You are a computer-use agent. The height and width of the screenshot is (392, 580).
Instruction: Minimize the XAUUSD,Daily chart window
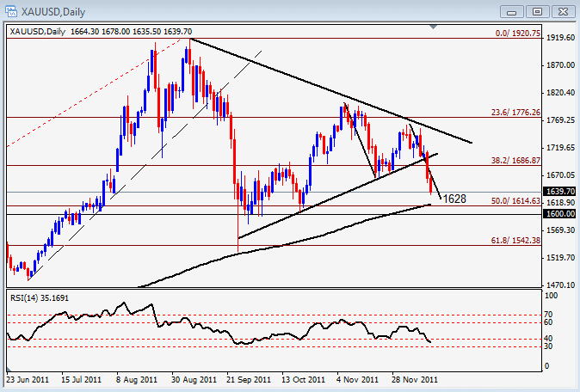point(511,12)
